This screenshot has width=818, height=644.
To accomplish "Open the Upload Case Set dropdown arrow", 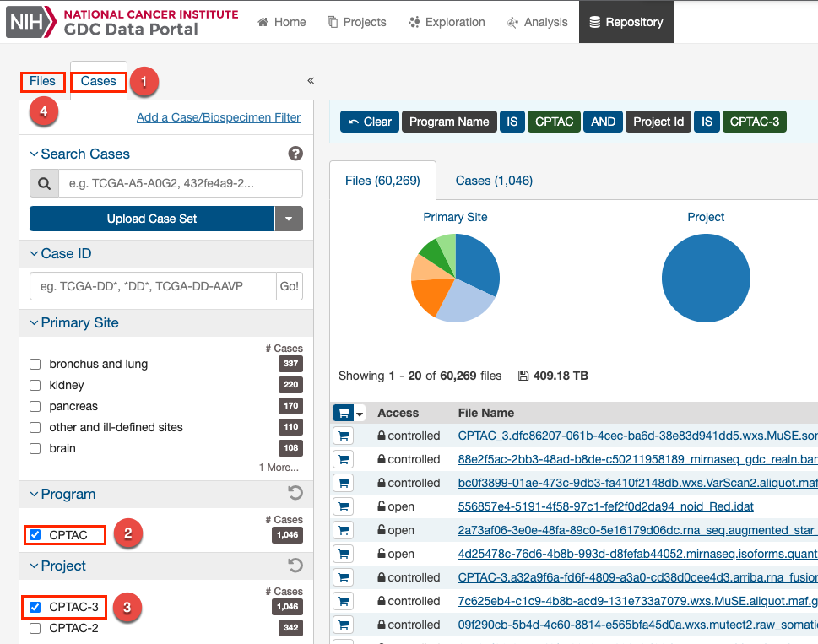I will click(289, 219).
